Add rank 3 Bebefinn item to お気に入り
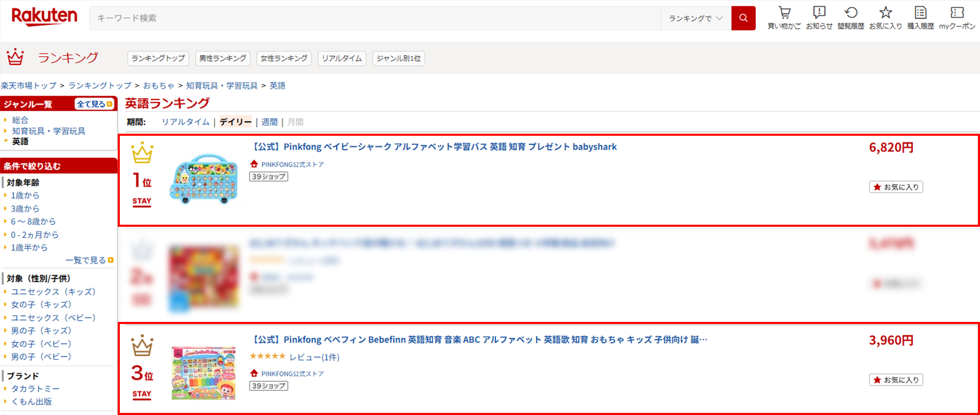 (896, 380)
